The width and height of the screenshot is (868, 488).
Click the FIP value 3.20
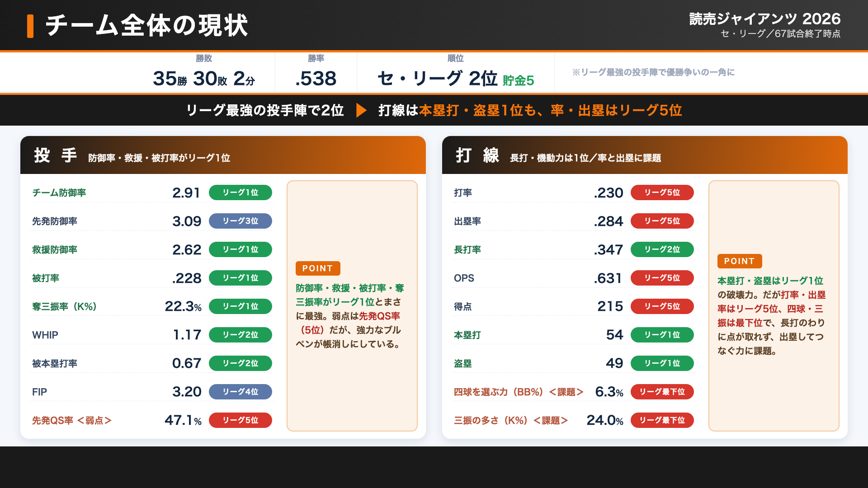(x=187, y=392)
